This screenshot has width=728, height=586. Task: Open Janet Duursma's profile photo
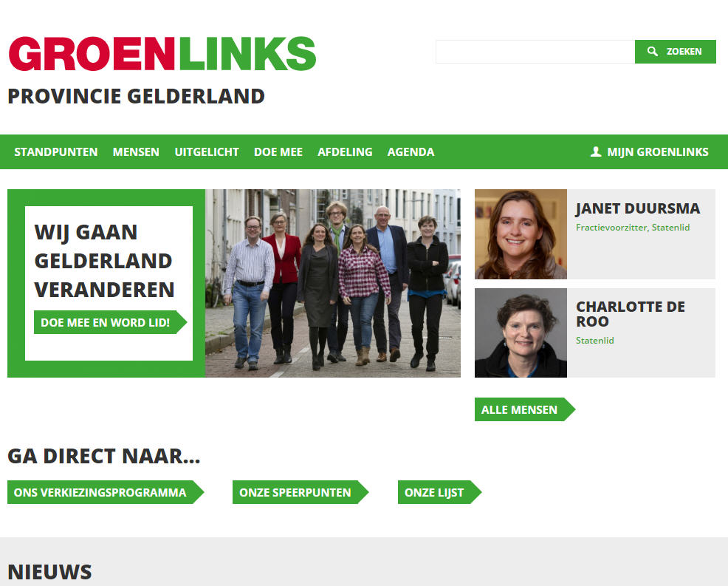point(521,234)
